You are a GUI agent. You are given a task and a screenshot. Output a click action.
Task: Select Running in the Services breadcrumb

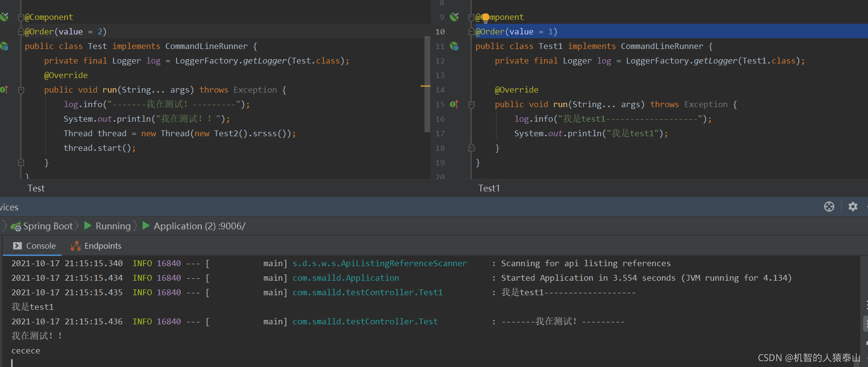coord(113,226)
